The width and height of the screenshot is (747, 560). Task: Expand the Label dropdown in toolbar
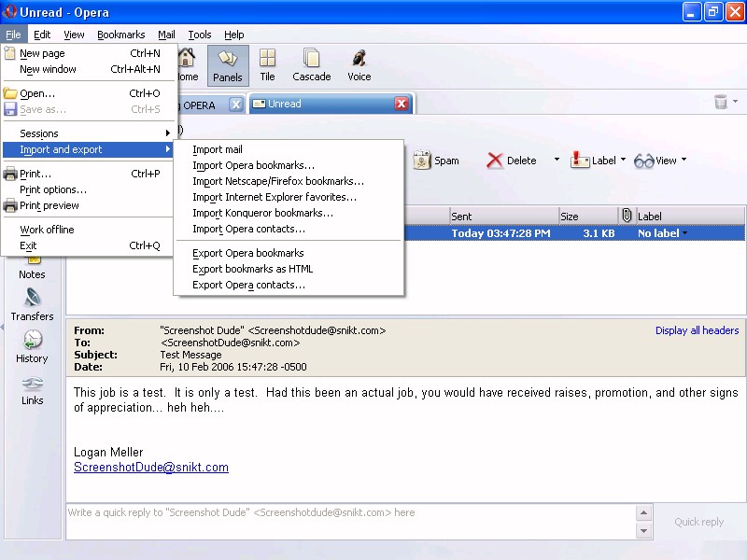tap(622, 161)
